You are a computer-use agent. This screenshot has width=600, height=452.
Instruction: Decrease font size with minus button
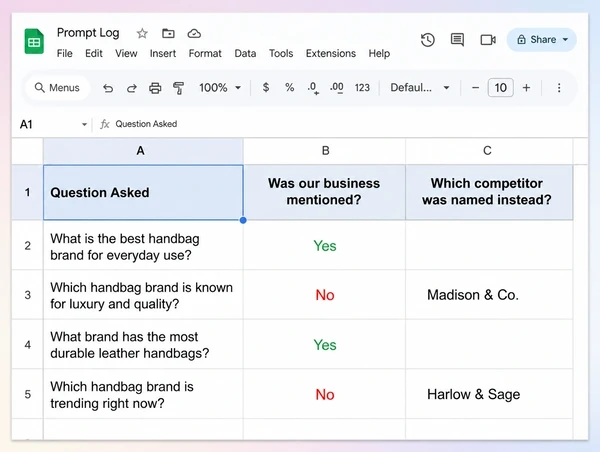[x=475, y=88]
